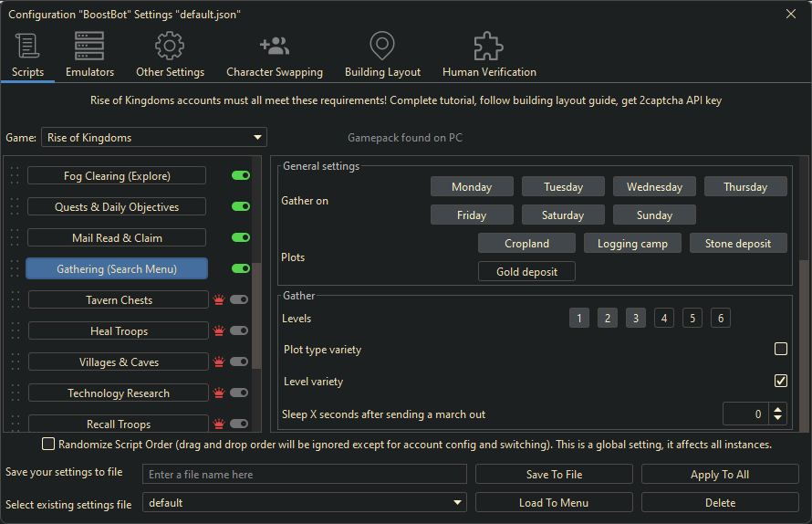Image resolution: width=812 pixels, height=524 pixels.
Task: Grab the drag handle for Technology Research
Action: (15, 393)
